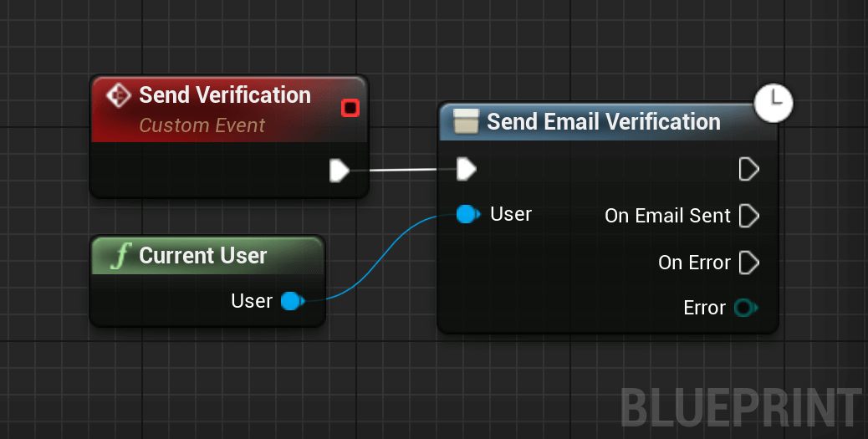This screenshot has height=439, width=868.
Task: Click the latent clock icon on Send Email Verification
Action: pyautogui.click(x=774, y=103)
